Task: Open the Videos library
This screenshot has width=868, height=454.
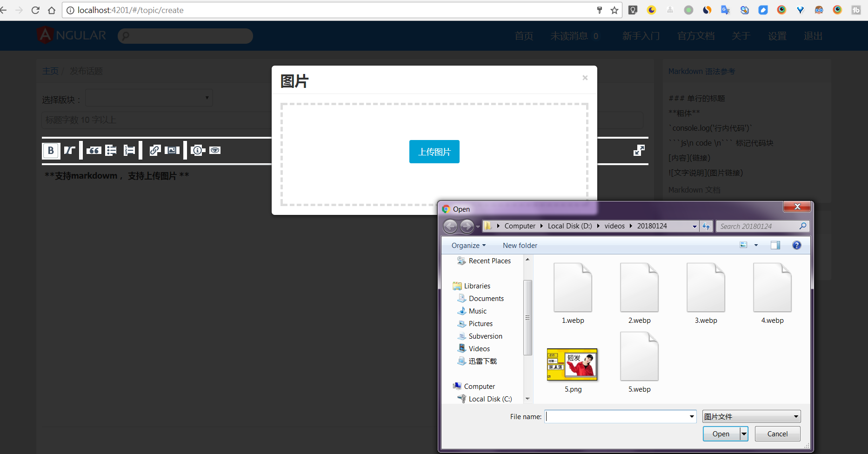Action: [x=474, y=349]
